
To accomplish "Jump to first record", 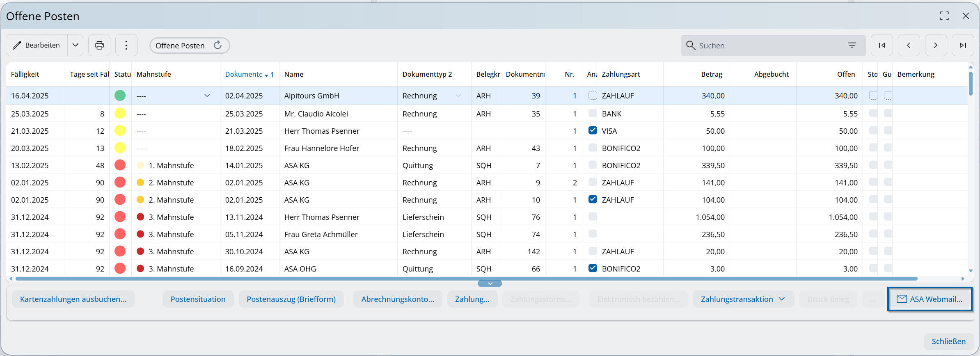I will [x=882, y=45].
